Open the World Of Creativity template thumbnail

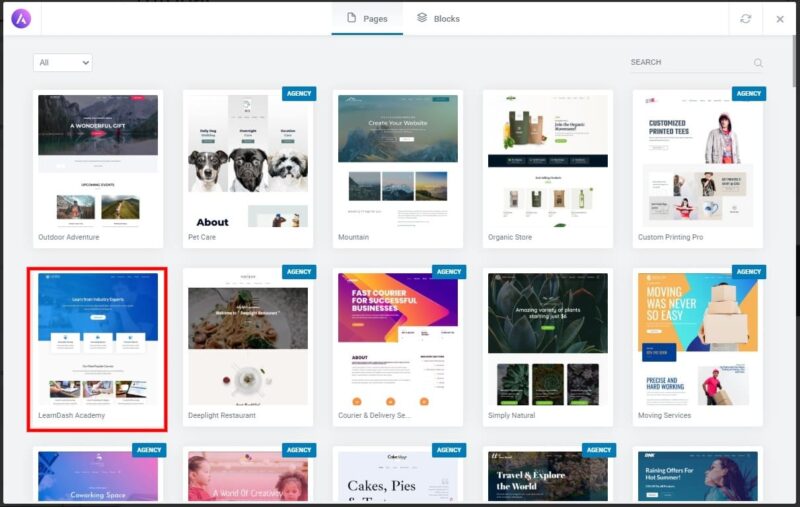248,476
